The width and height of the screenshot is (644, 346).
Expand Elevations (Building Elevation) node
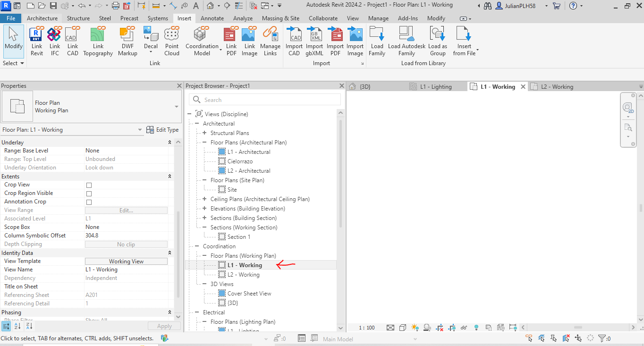[x=204, y=209]
